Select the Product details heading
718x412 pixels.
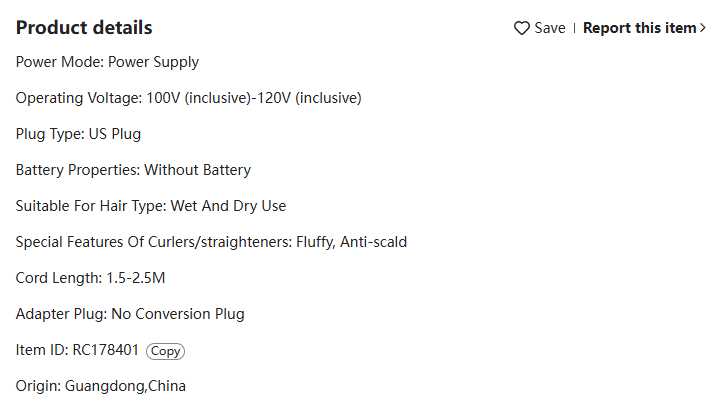click(x=84, y=27)
